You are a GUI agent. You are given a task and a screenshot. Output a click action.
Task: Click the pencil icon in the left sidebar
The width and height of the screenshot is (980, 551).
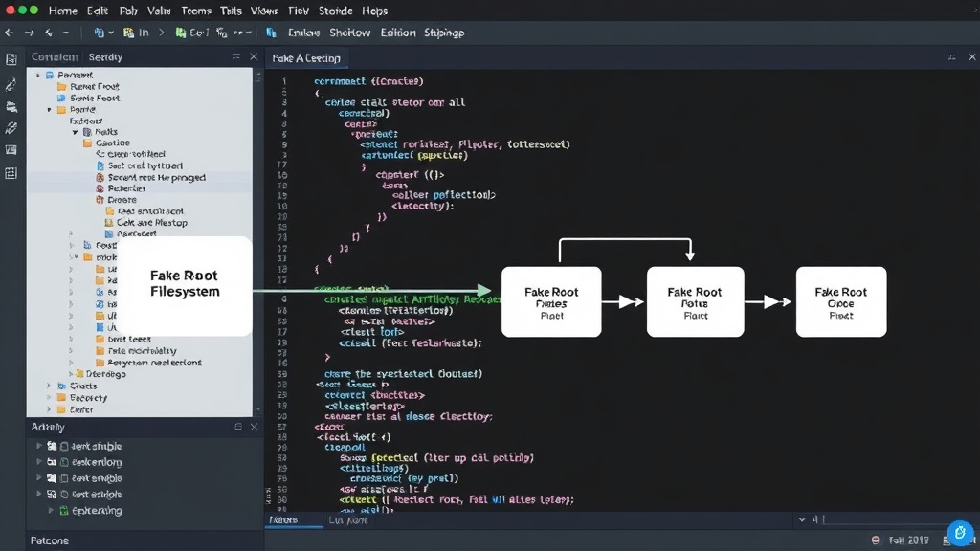coord(11,84)
